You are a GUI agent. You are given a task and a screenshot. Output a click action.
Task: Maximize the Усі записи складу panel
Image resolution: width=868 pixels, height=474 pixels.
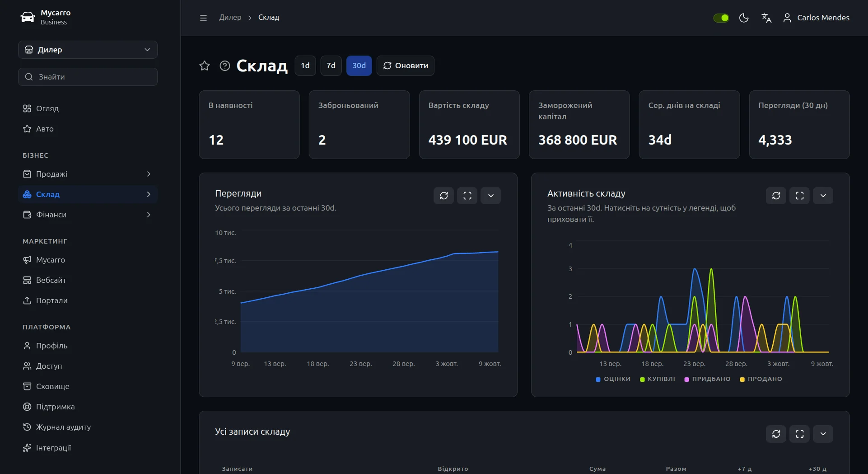click(x=800, y=434)
